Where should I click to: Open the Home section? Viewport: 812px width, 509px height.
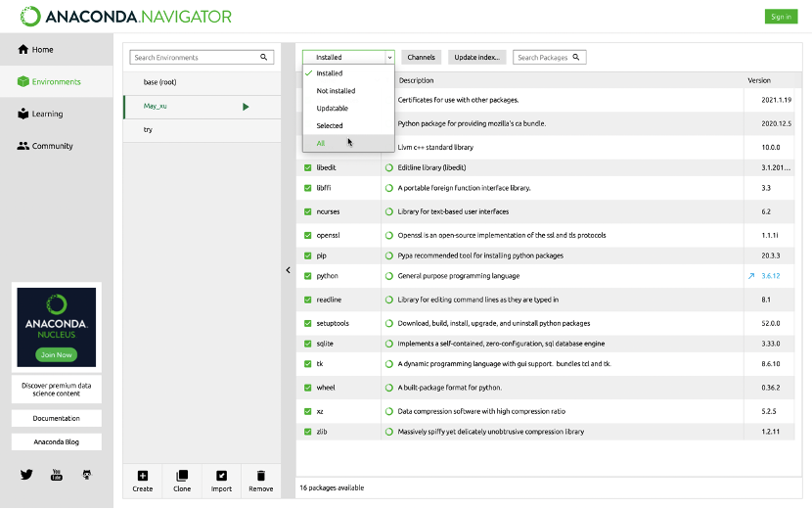57,50
